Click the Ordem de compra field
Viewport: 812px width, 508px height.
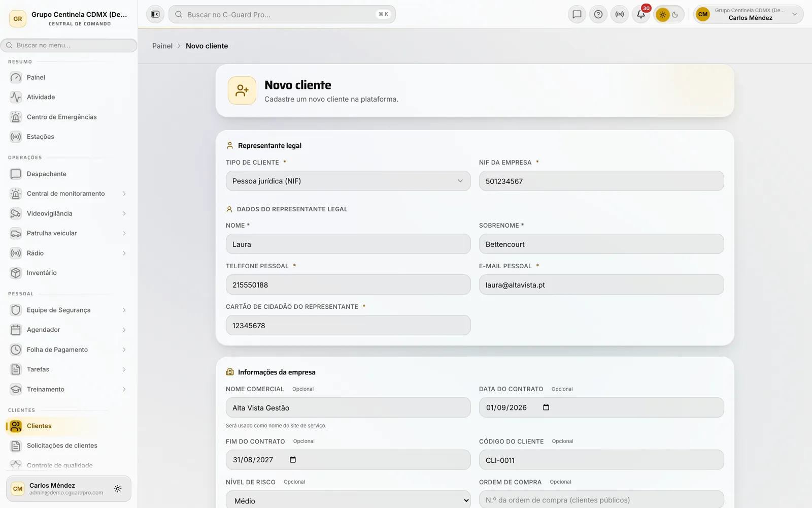coord(601,500)
